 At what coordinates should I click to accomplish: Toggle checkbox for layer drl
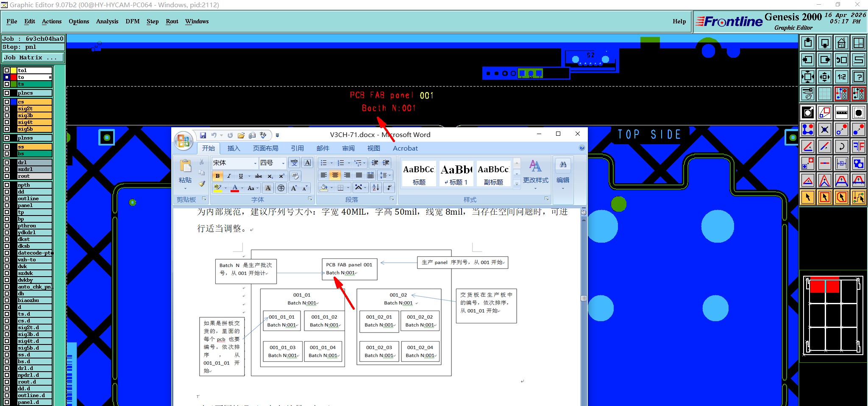click(7, 162)
